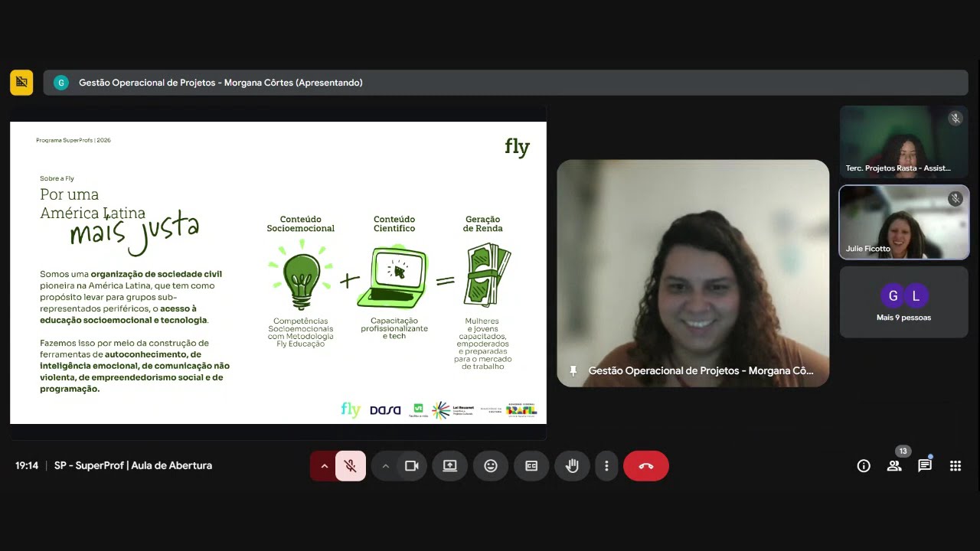Open the three-dot more options menu
The width and height of the screenshot is (980, 551).
606,466
